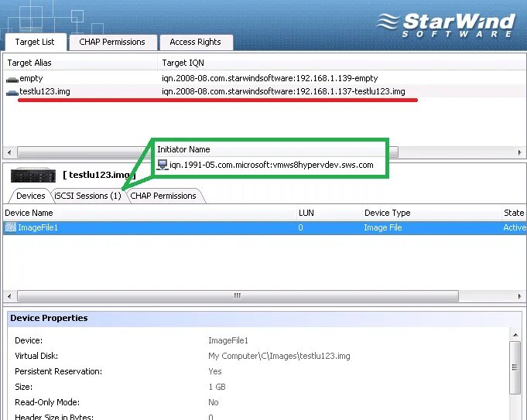Click the server rack image beside testlu123.img

pos(33,175)
